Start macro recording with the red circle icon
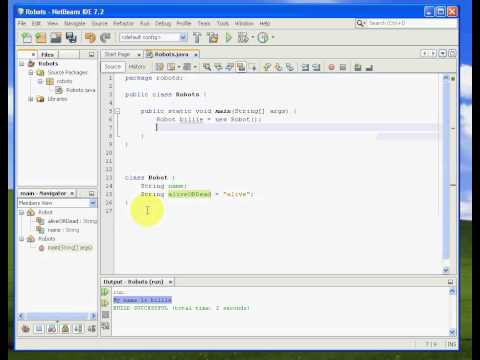The width and height of the screenshot is (480, 360). (331, 67)
